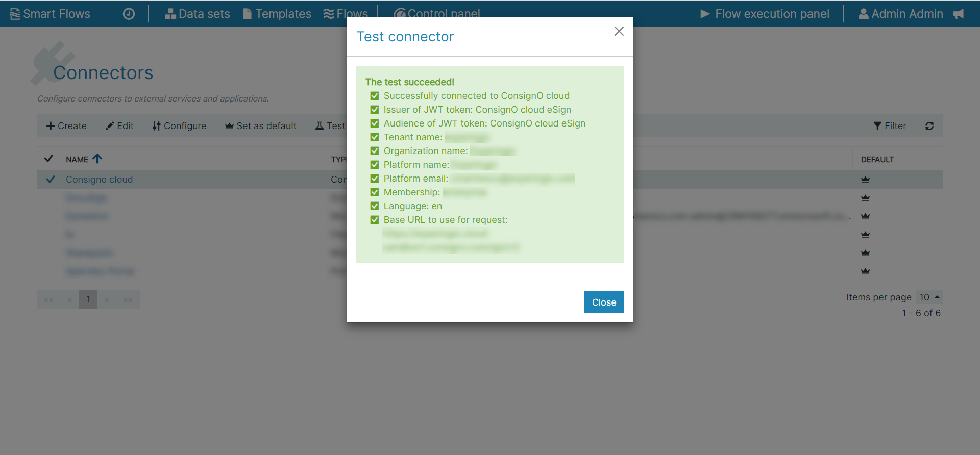
Task: Click the megaphone announcements icon
Action: [958, 14]
